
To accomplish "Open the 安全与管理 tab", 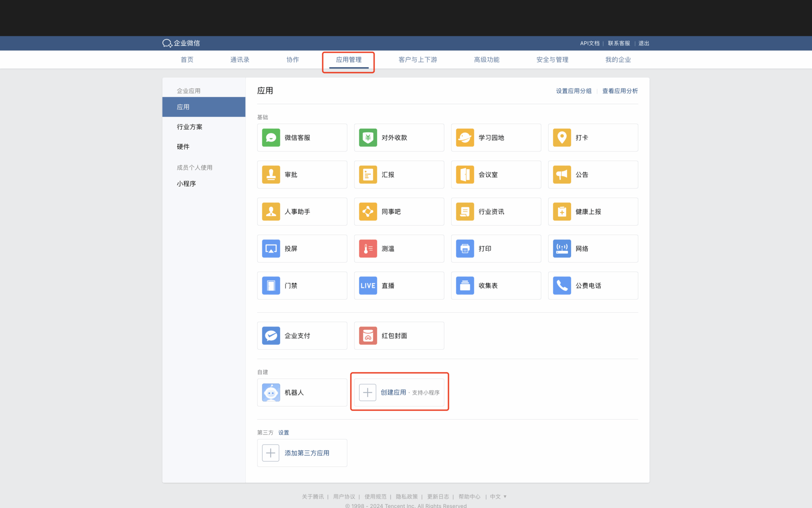I will point(552,60).
